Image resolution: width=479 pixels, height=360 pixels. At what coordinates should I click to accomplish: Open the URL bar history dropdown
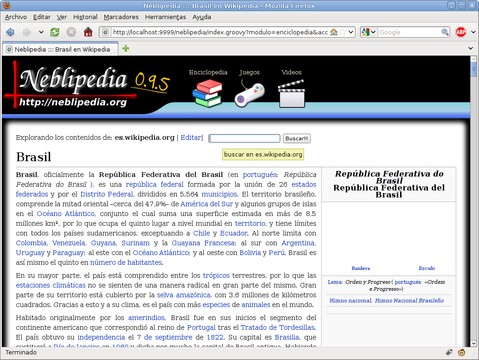(351, 32)
